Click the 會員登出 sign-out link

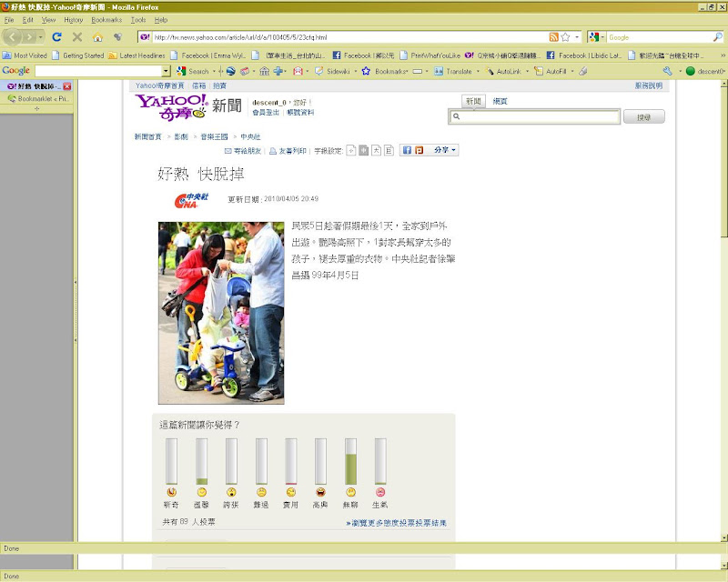click(266, 113)
